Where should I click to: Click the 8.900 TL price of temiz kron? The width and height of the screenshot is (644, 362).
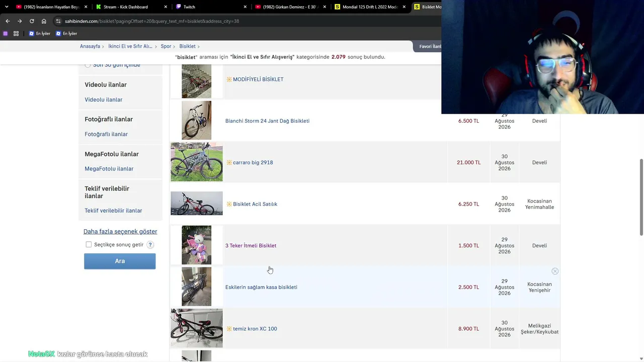coord(469,329)
